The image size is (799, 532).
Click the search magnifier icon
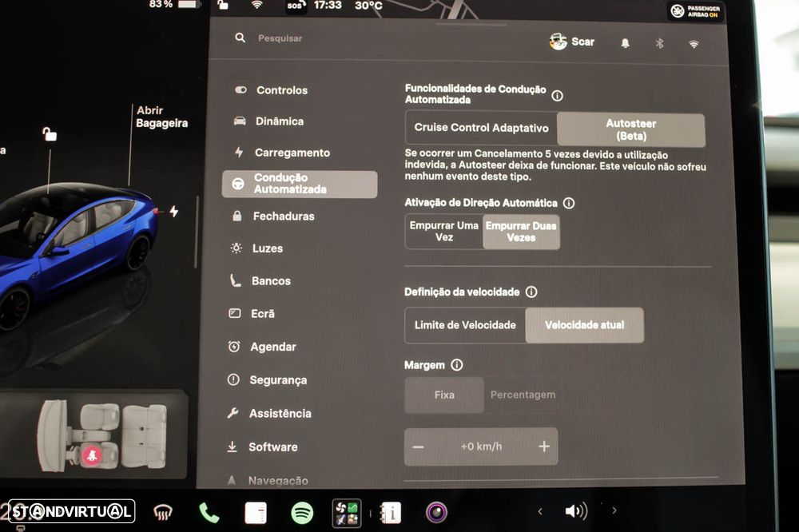click(x=240, y=38)
